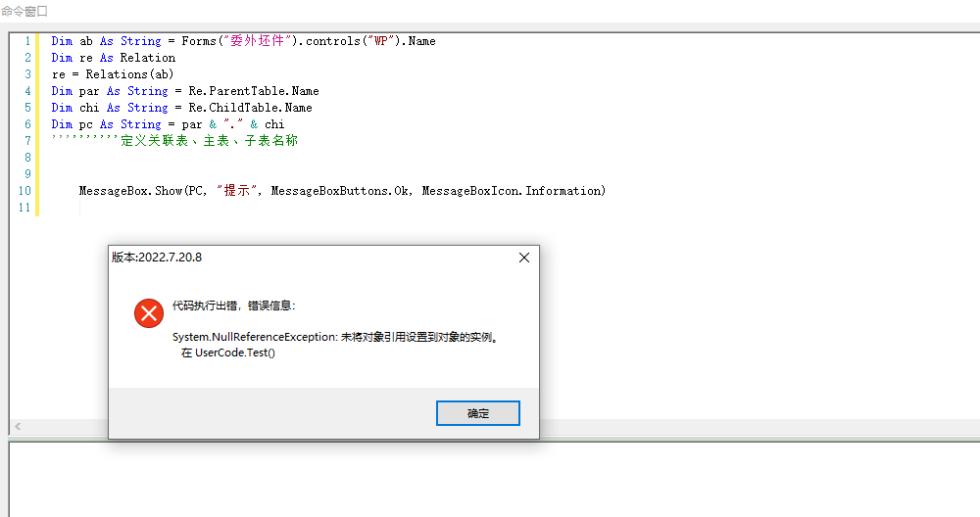Close the error dialog with X

523,258
